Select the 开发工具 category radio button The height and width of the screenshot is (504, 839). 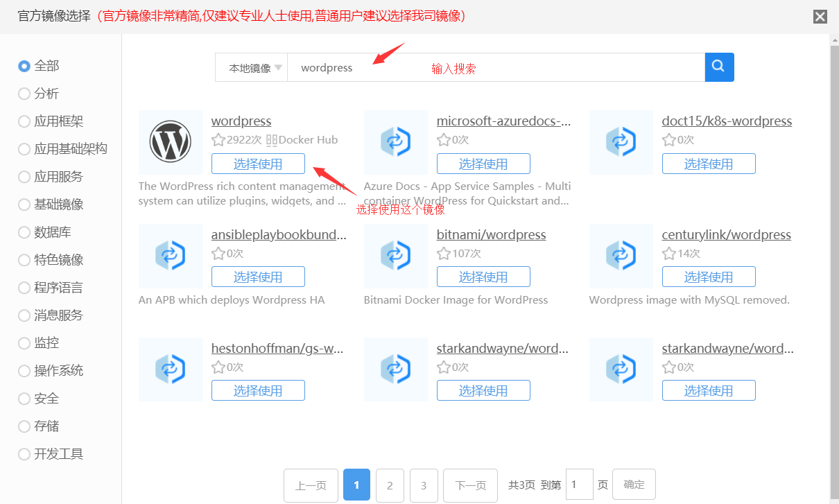pyautogui.click(x=24, y=454)
